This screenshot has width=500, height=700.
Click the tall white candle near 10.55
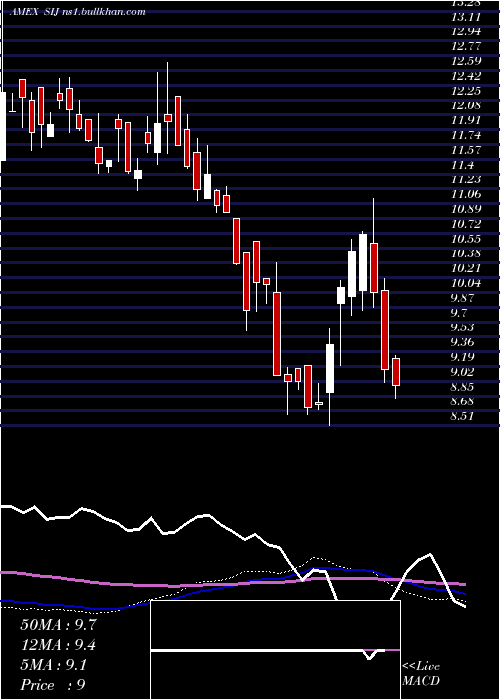click(x=363, y=262)
